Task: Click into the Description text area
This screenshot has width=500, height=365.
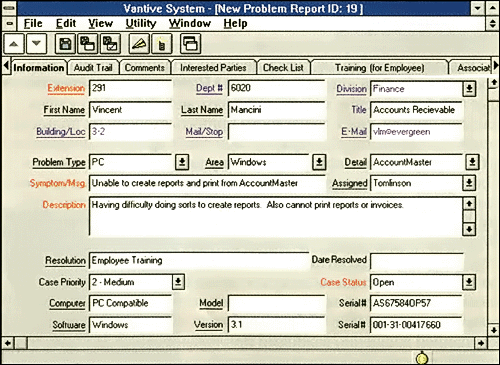Action: point(276,217)
